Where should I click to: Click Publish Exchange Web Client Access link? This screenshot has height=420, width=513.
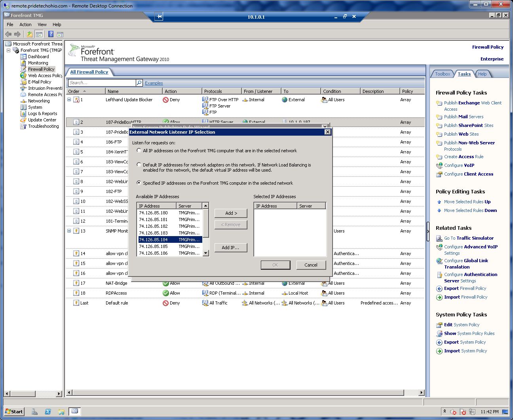(473, 106)
